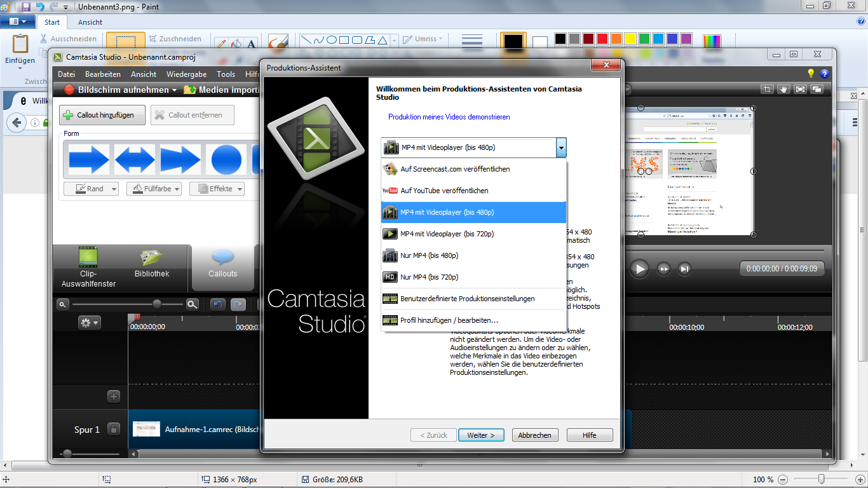Collapse the production preset combo box arrow
This screenshot has width=868, height=488.
pos(560,148)
